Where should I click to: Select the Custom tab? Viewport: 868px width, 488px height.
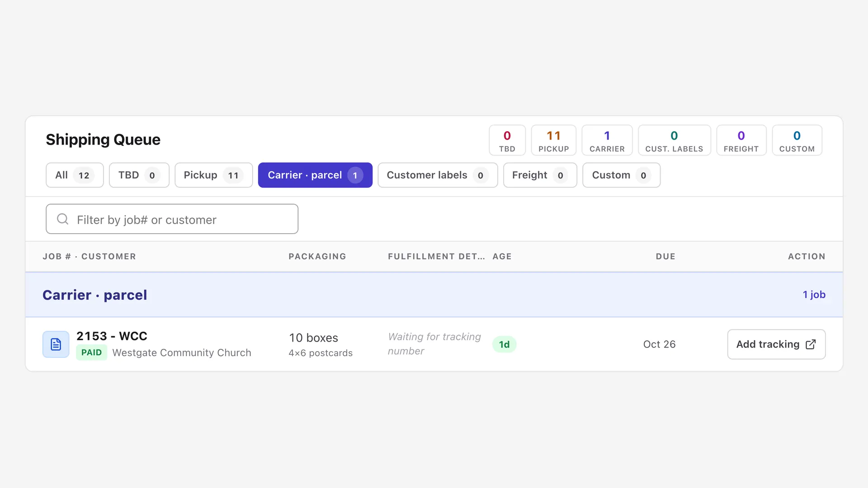[621, 175]
